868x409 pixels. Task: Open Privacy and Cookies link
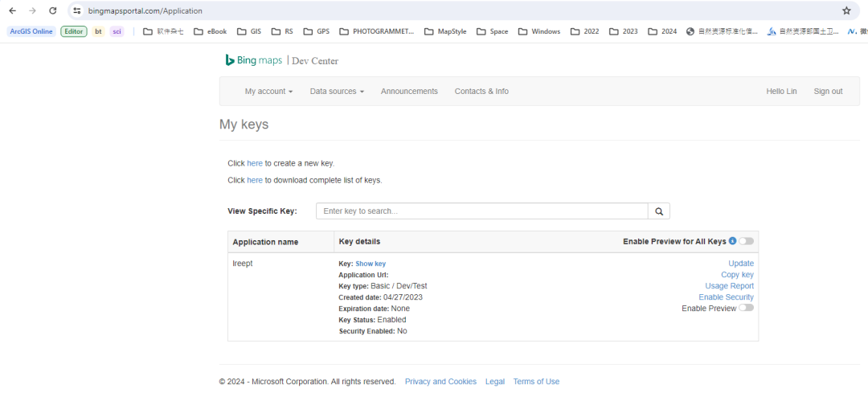(440, 382)
